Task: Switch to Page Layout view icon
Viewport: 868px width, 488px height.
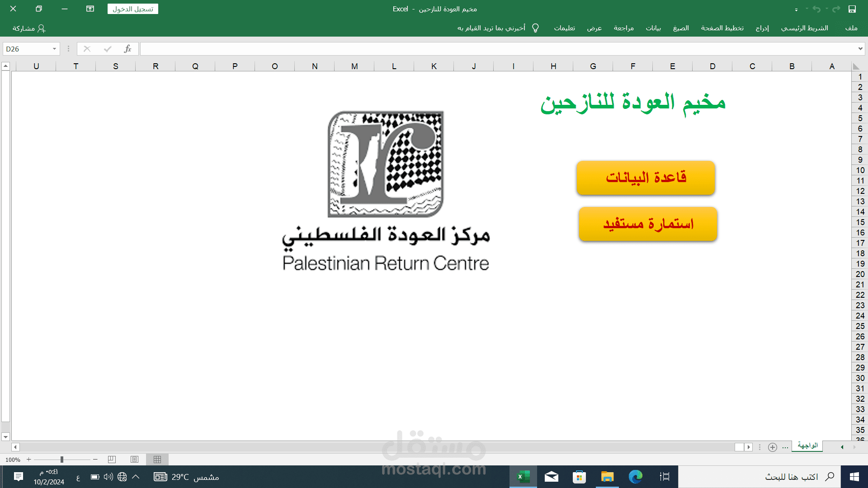Action: click(135, 460)
